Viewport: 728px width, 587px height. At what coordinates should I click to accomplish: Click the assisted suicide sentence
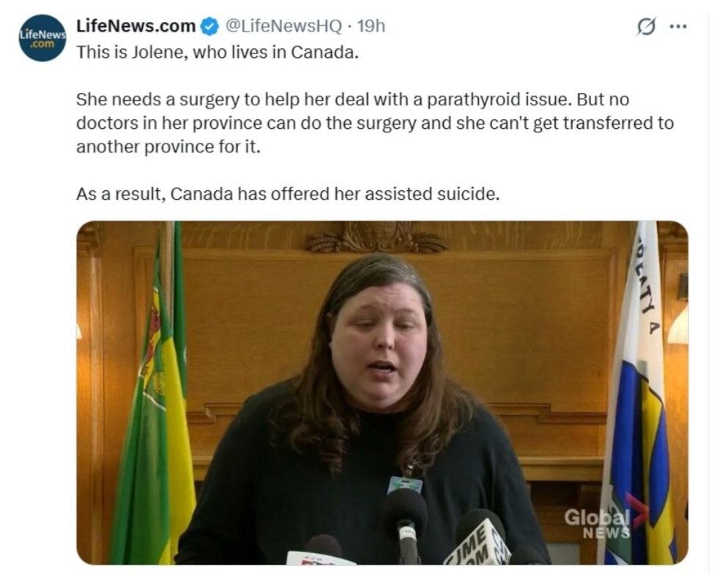click(288, 193)
